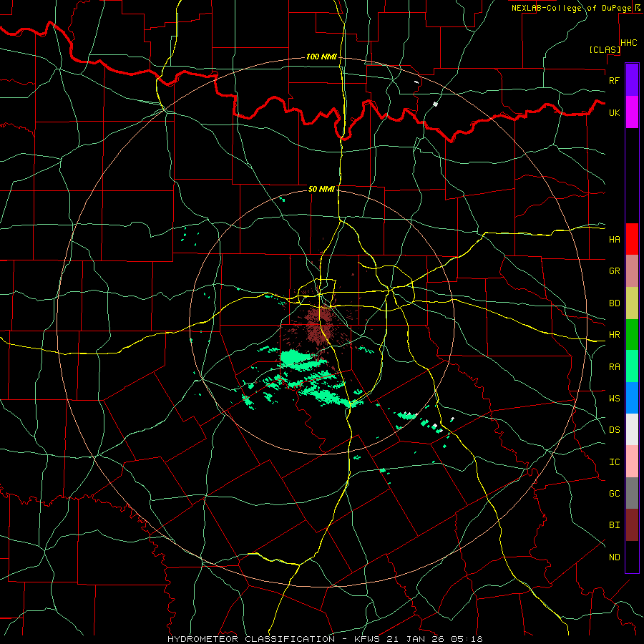Select the DS legend label
Image resolution: width=644 pixels, height=644 pixels.
pos(615,430)
